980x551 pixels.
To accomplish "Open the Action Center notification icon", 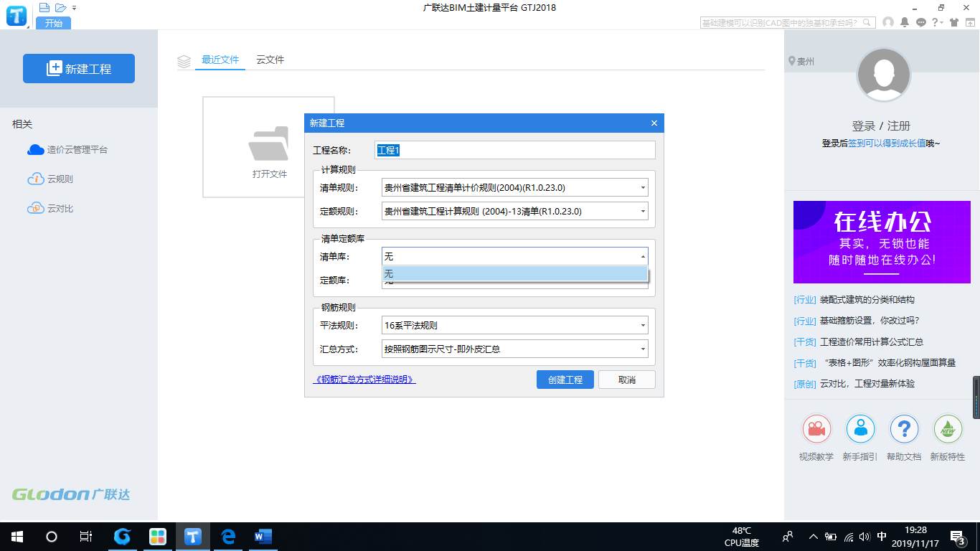I will [957, 537].
